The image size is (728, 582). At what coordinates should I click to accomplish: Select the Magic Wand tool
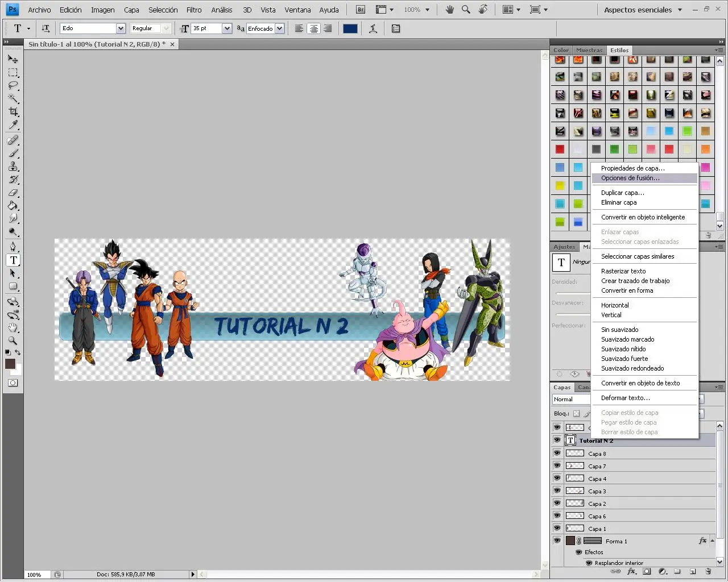pyautogui.click(x=13, y=98)
